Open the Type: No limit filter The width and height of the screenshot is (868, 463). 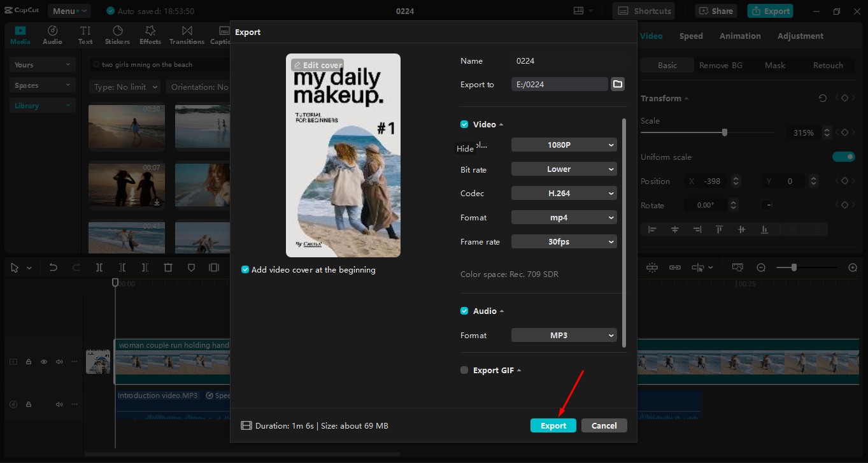(x=125, y=87)
